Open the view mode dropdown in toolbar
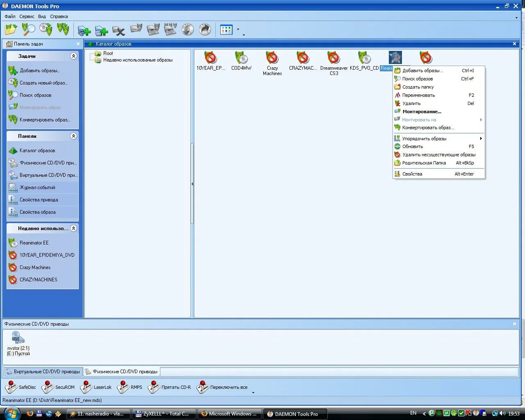 click(x=238, y=30)
